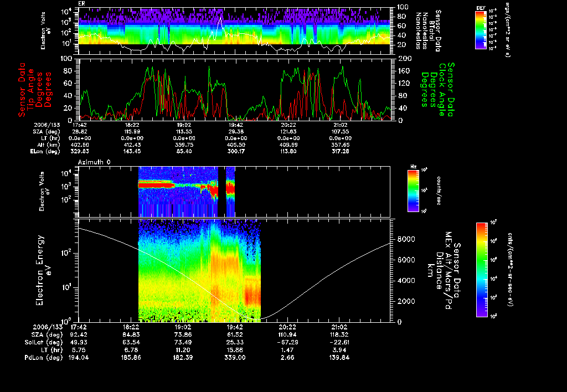567x392 pixels.
Task: Click the 'MEx Alt/Mars/Pd' axis label
Action: coord(449,271)
